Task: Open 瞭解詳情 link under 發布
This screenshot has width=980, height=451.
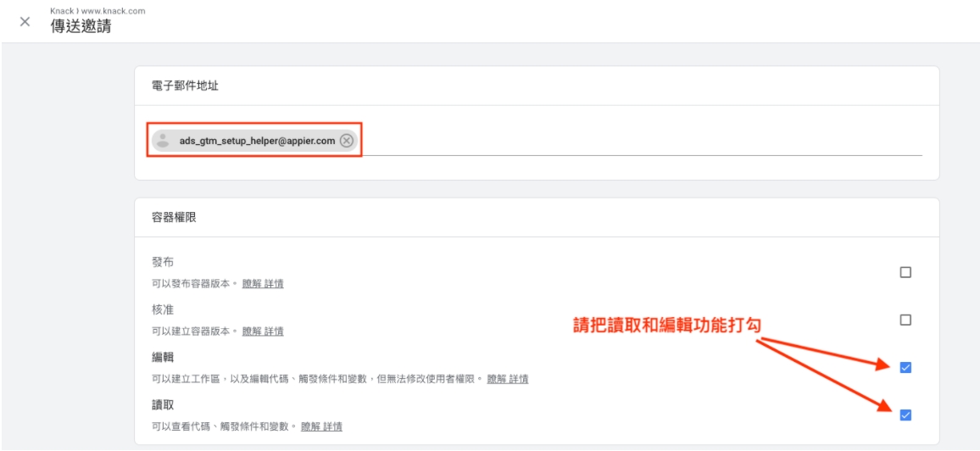Action: click(x=263, y=283)
